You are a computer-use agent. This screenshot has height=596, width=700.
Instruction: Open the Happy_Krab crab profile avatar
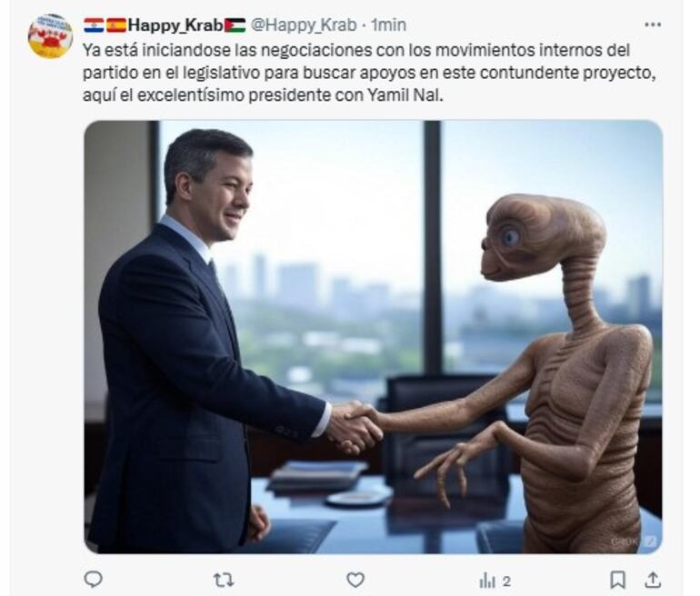50,35
